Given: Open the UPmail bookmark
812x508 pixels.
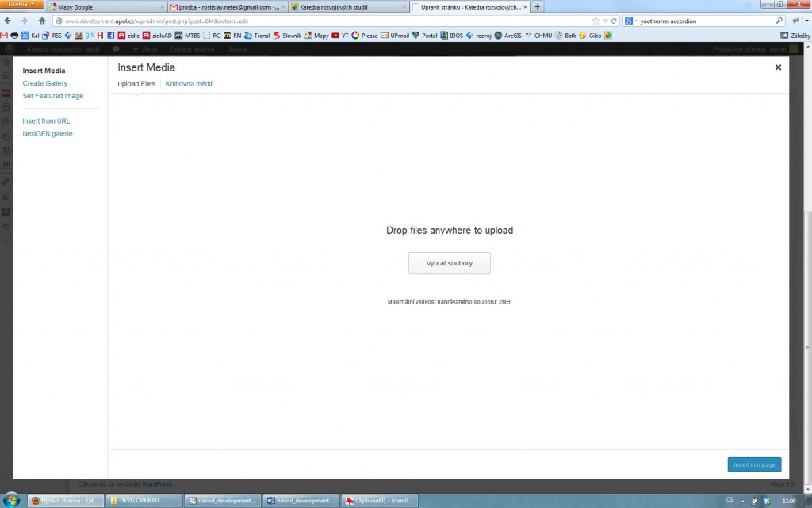Looking at the screenshot, I should (x=395, y=35).
